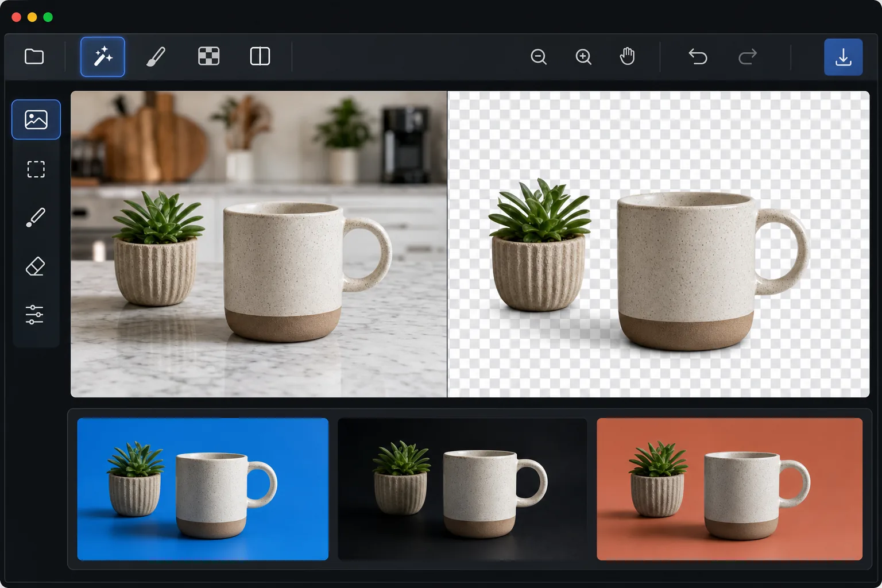Viewport: 882px width, 588px height.
Task: Pick the sidebar restore brush tool
Action: click(x=36, y=218)
